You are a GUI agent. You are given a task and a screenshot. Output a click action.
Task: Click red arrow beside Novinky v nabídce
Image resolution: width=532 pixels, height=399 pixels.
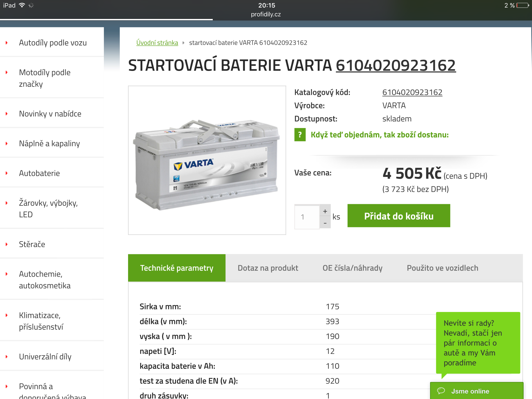click(x=7, y=114)
